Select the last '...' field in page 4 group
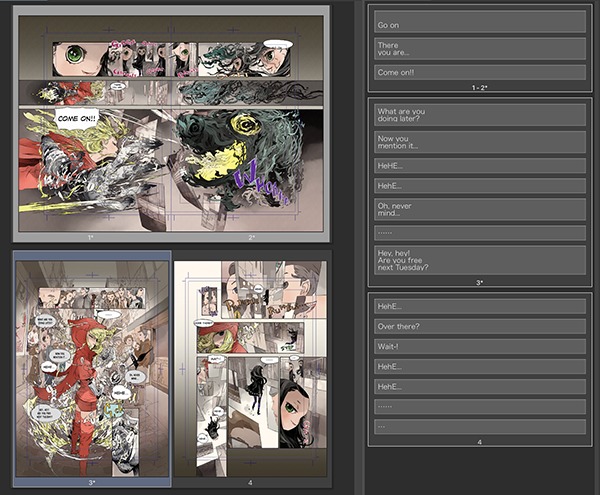 [x=480, y=427]
